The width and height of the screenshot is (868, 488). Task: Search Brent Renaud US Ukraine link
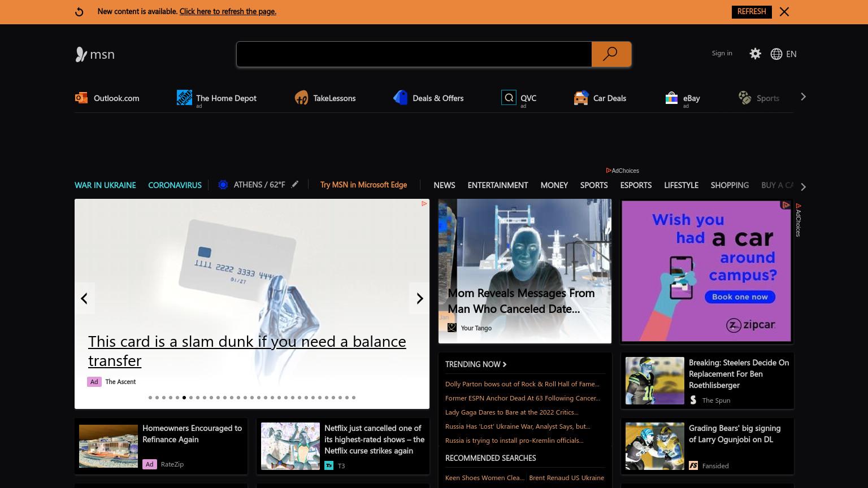coord(567,478)
